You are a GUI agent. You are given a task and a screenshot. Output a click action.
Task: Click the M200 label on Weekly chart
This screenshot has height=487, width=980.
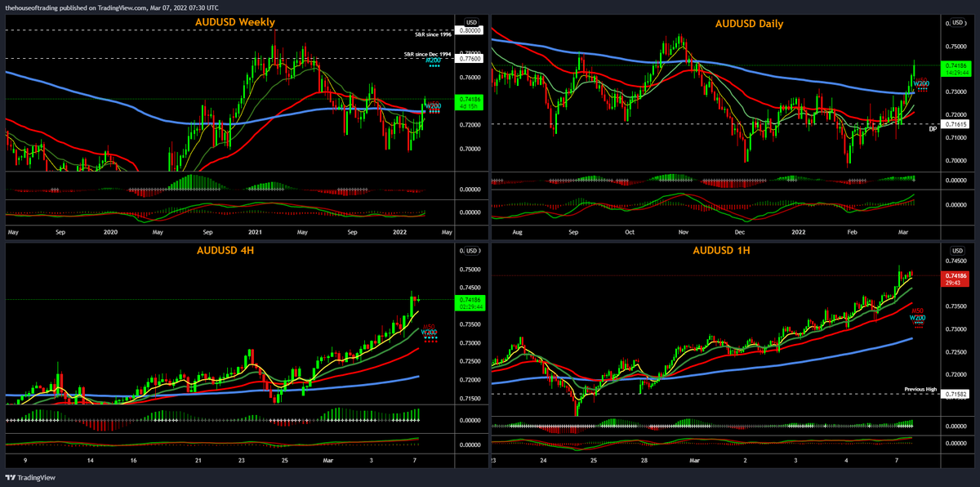[434, 60]
